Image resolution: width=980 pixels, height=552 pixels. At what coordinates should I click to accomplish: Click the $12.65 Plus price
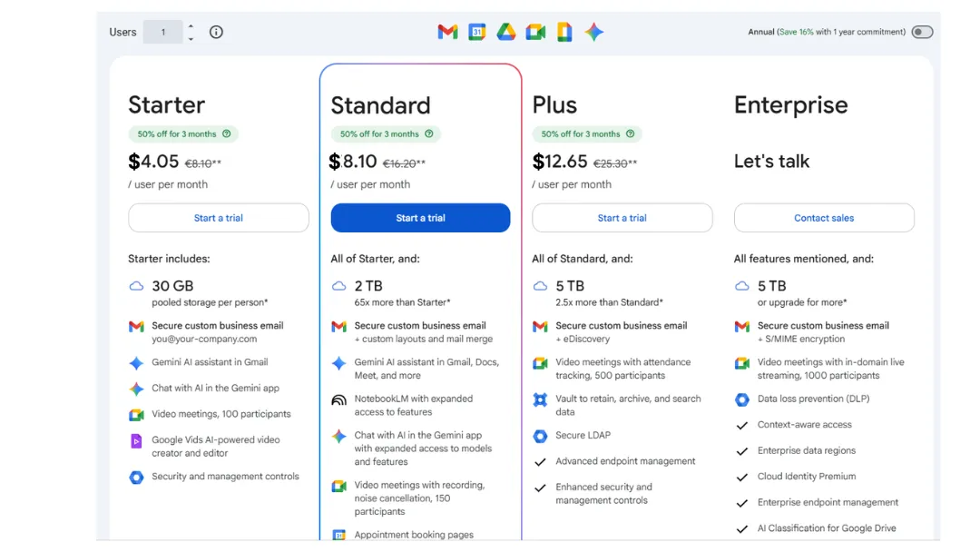(x=559, y=162)
